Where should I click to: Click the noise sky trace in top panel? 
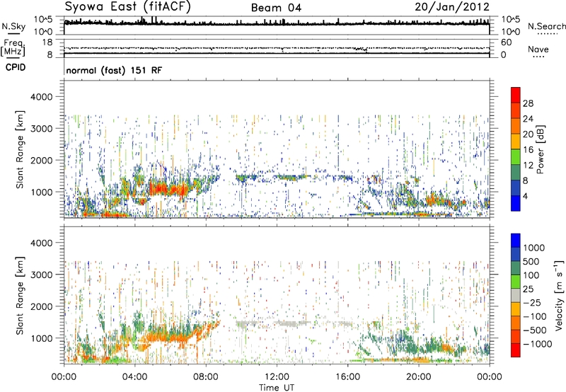(x=277, y=23)
